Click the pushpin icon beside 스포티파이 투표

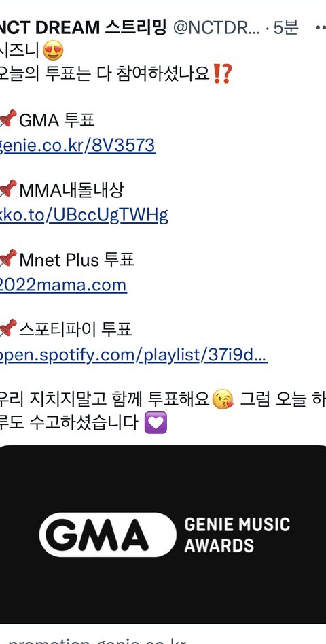click(x=7, y=328)
